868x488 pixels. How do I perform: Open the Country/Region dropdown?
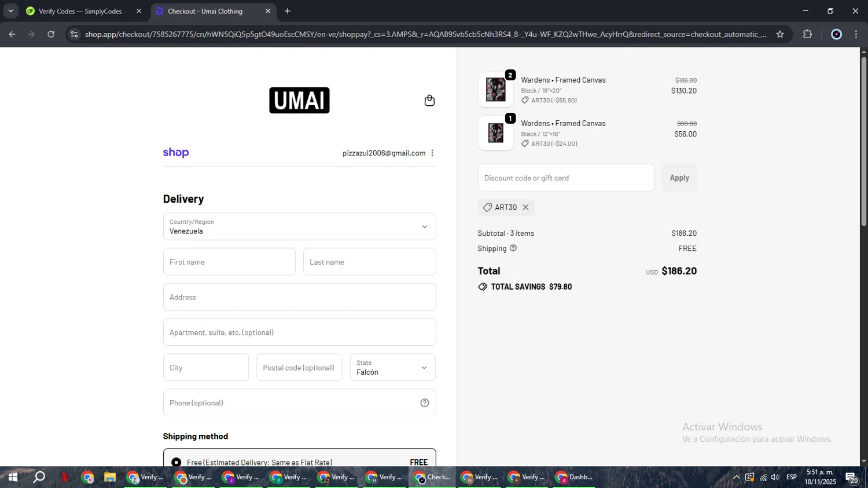coord(299,227)
